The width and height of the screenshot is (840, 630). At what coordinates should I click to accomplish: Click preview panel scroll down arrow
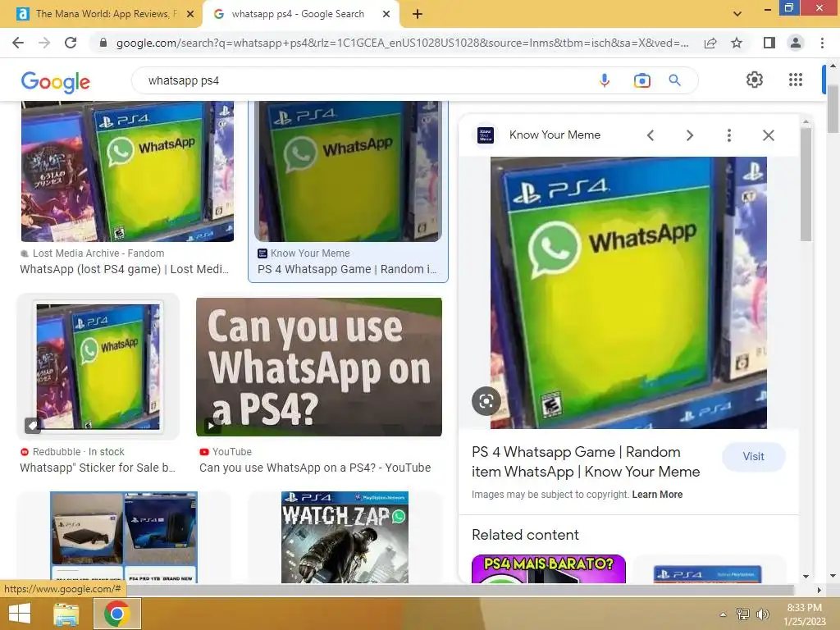coord(806,577)
